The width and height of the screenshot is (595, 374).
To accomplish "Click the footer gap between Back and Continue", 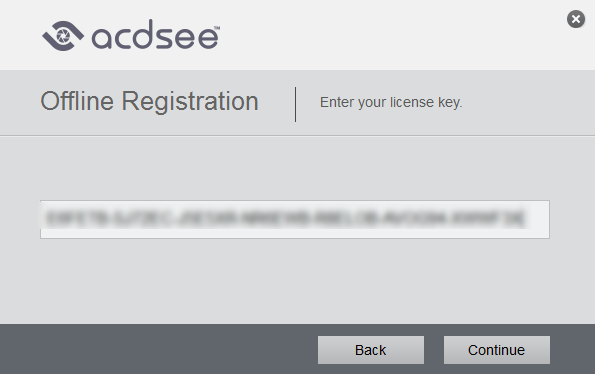I will pyautogui.click(x=434, y=350).
